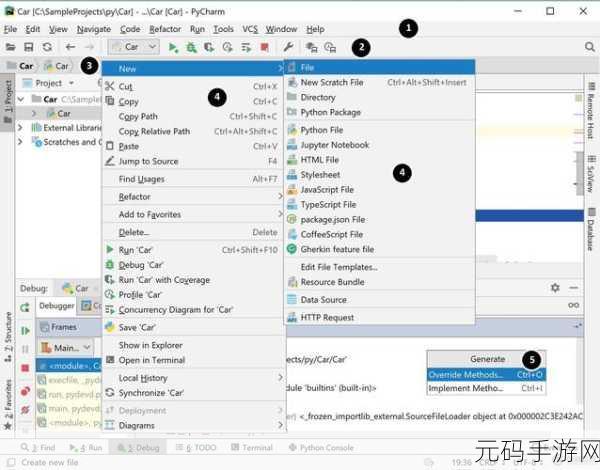
Task: Click the Back navigation arrow
Action: tap(70, 47)
